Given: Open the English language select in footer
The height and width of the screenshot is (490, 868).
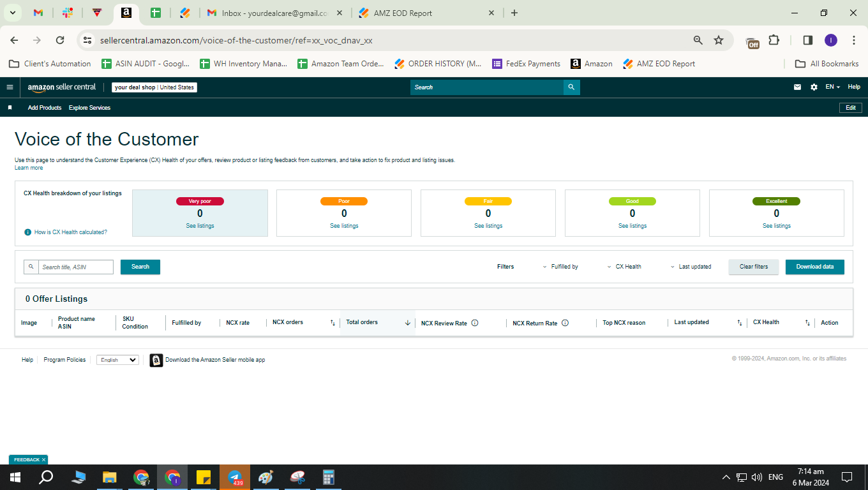Looking at the screenshot, I should tap(117, 360).
